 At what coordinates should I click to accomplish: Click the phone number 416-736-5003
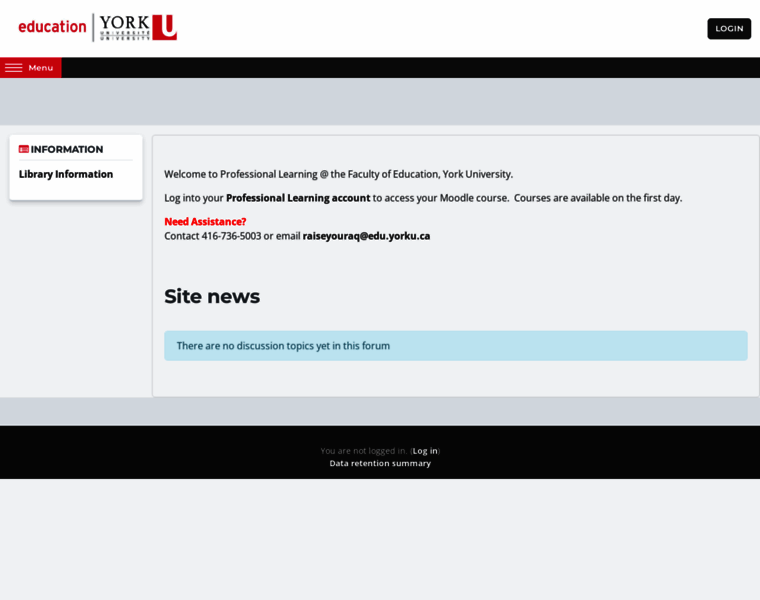[x=231, y=236]
